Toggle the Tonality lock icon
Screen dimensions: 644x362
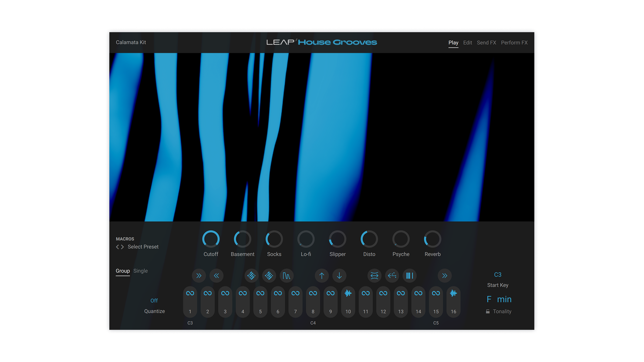click(x=488, y=311)
